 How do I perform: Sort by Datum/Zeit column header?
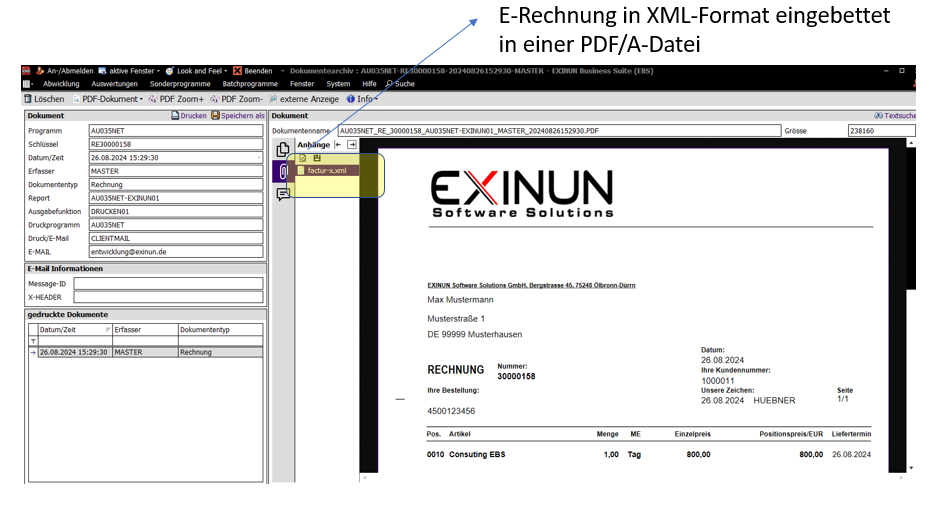(x=75, y=330)
